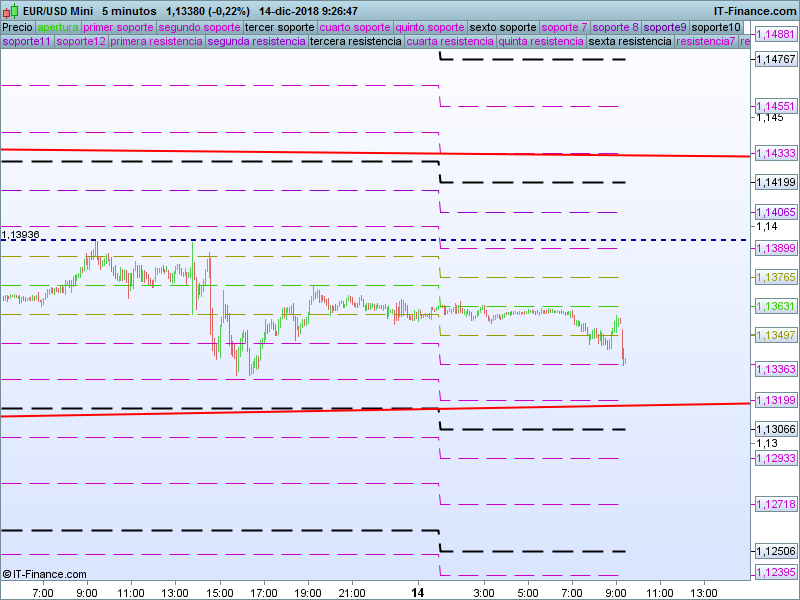Click the 1,13199 price tag on axis
Screen dimensions: 800x600
coord(774,400)
